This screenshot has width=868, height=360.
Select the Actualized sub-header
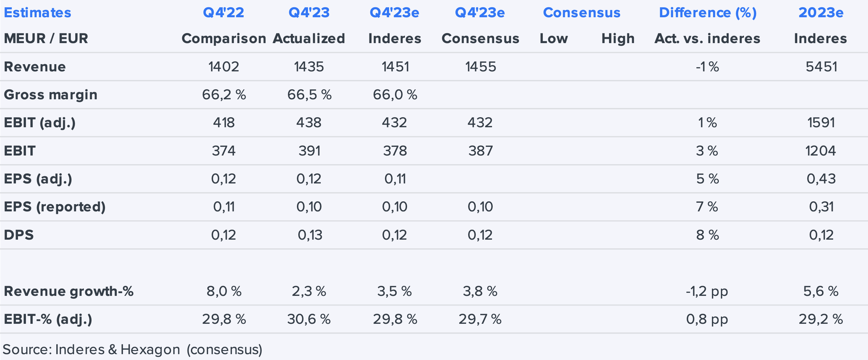309,38
